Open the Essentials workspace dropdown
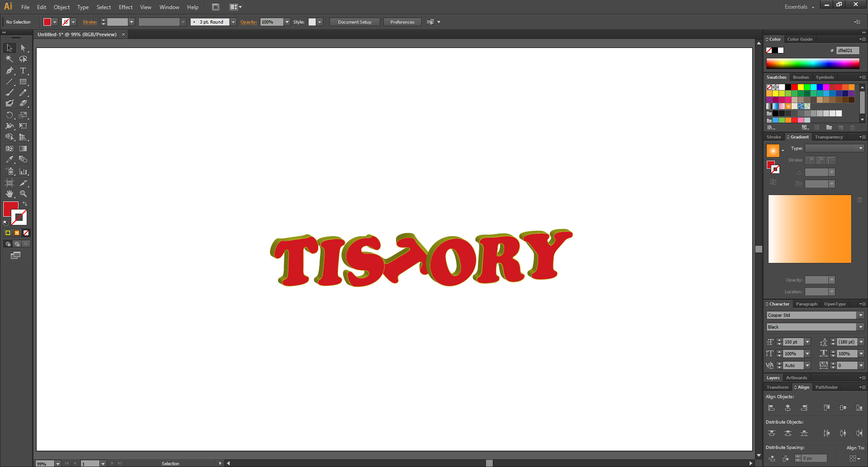 pyautogui.click(x=799, y=7)
